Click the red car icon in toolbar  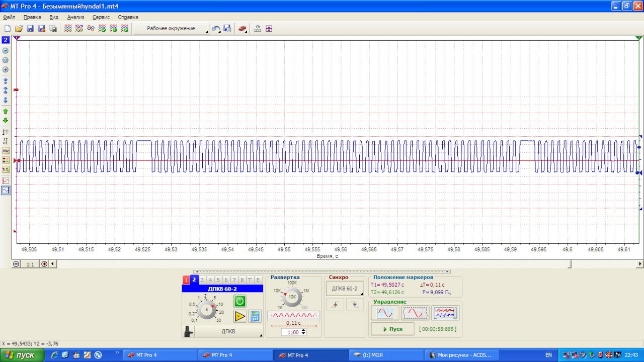243,29
